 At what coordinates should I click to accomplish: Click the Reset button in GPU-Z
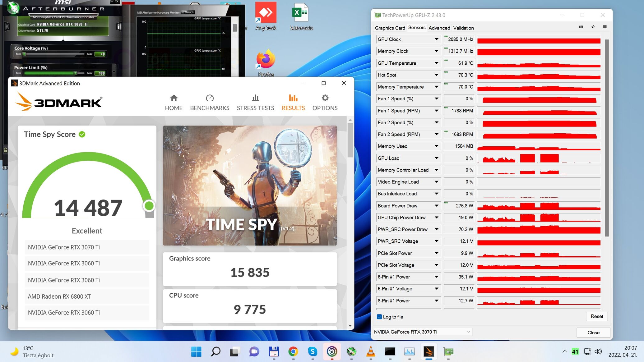(596, 316)
